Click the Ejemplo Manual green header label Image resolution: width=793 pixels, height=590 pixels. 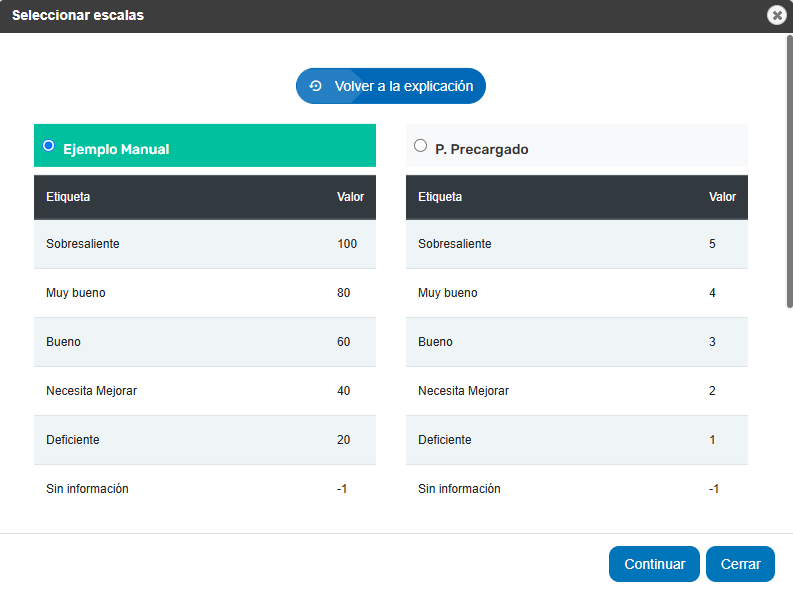[116, 149]
